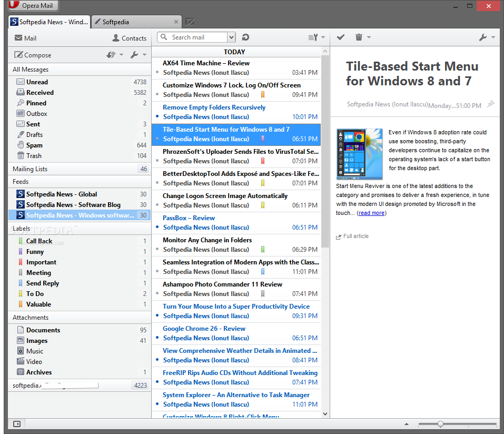
Task: Click the orange label flag on Customize Windows 7
Action: [263, 94]
